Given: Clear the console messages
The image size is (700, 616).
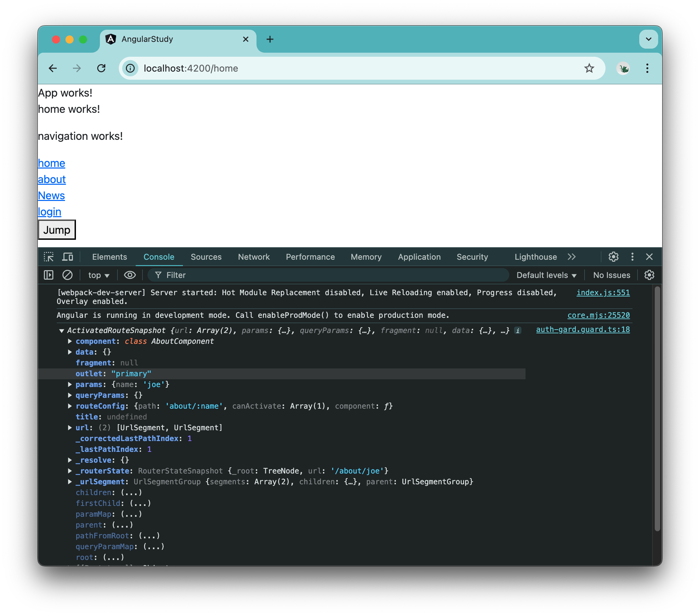Looking at the screenshot, I should coord(68,275).
